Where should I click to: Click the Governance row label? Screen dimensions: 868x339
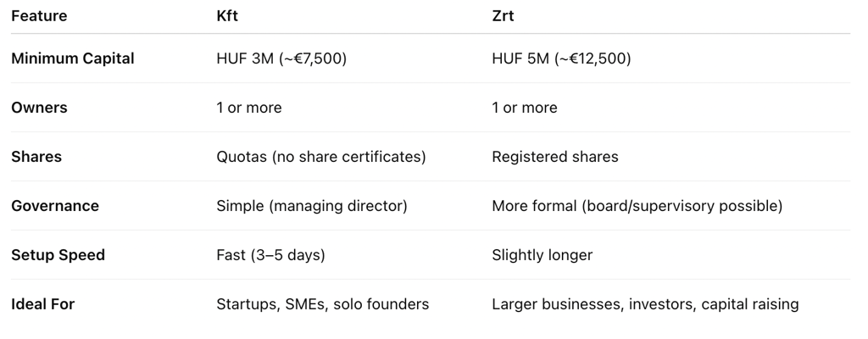point(55,206)
